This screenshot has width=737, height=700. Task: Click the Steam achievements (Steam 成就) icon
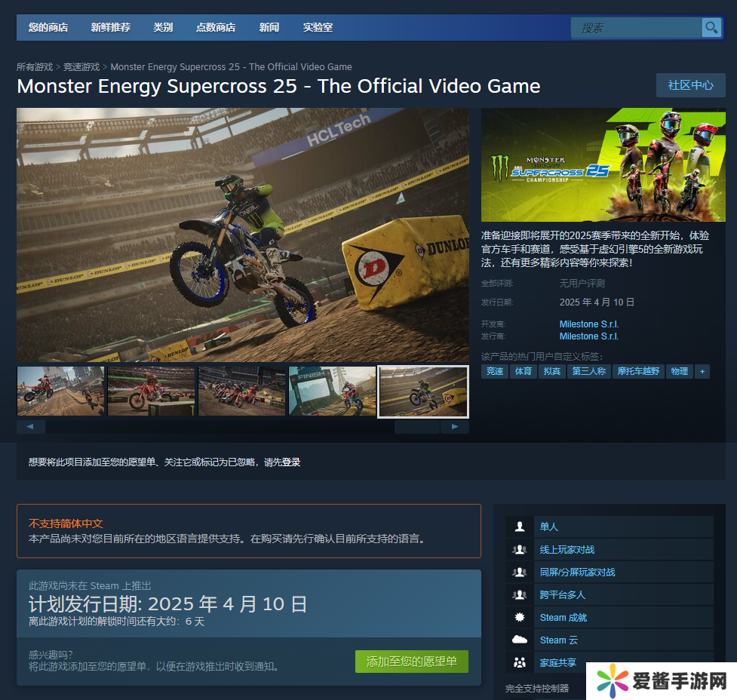tap(520, 617)
